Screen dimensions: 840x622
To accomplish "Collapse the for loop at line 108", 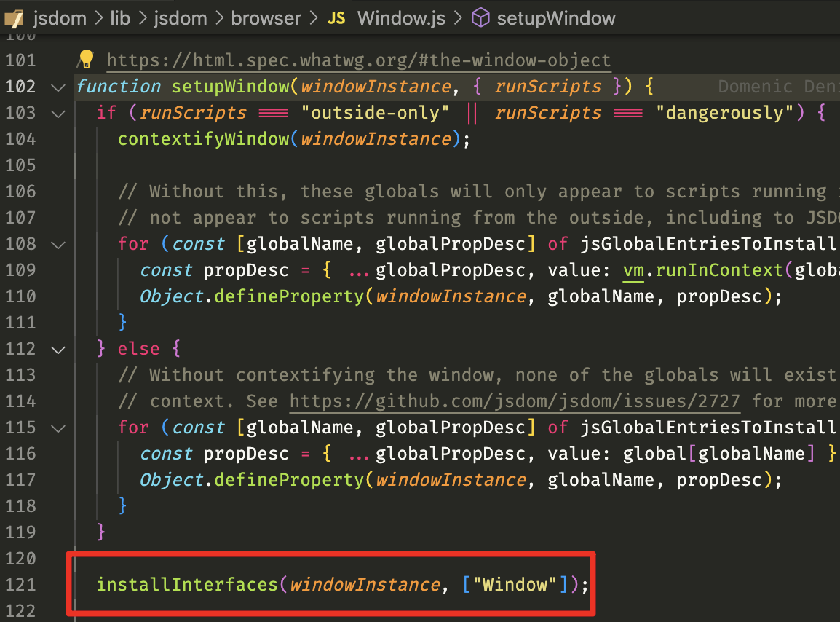I will [58, 245].
